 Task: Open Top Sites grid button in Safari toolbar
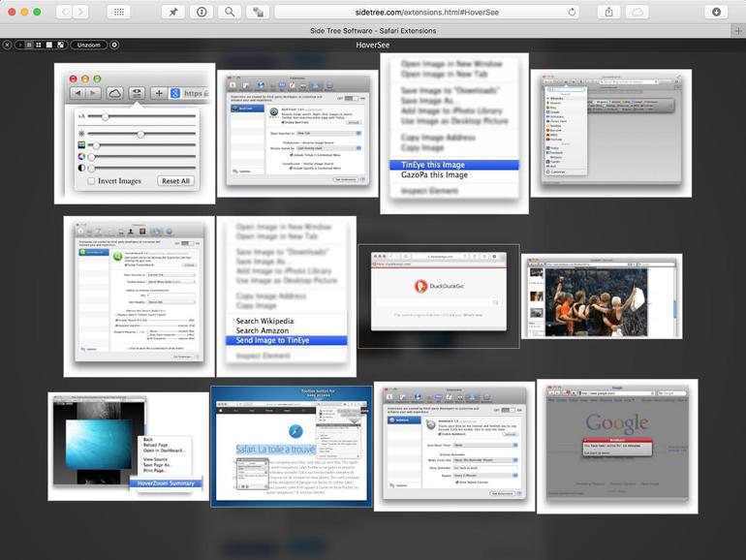(119, 12)
